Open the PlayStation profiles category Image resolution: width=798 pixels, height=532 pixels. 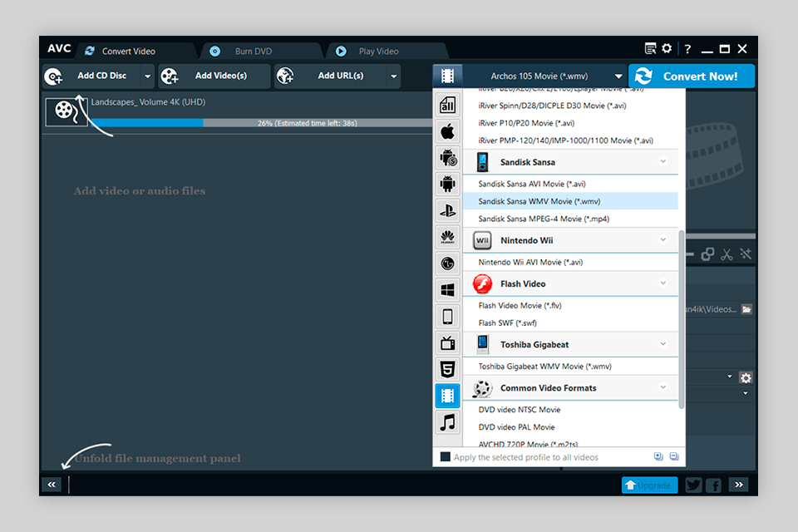pos(447,210)
